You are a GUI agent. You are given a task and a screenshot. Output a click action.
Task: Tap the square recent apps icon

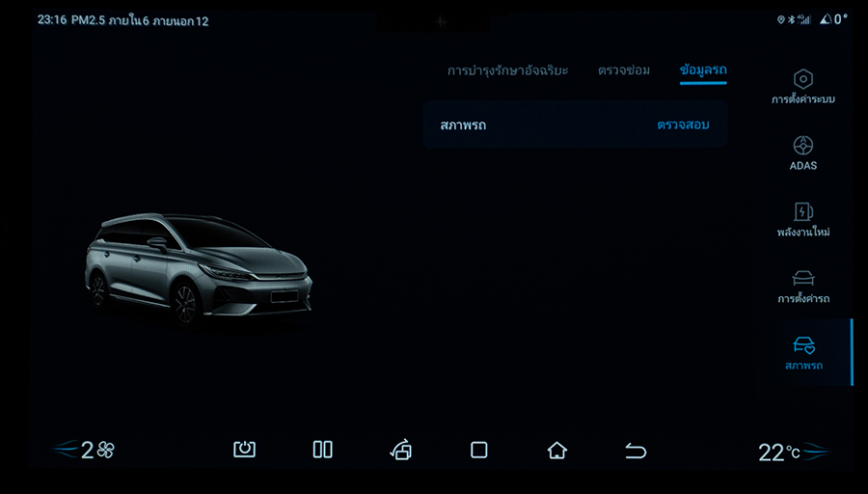[x=478, y=450]
